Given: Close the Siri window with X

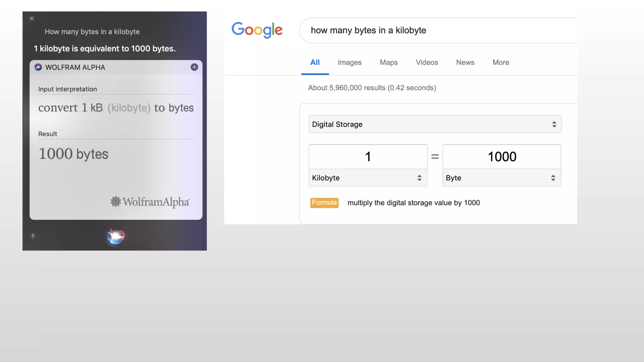Looking at the screenshot, I should pyautogui.click(x=32, y=19).
